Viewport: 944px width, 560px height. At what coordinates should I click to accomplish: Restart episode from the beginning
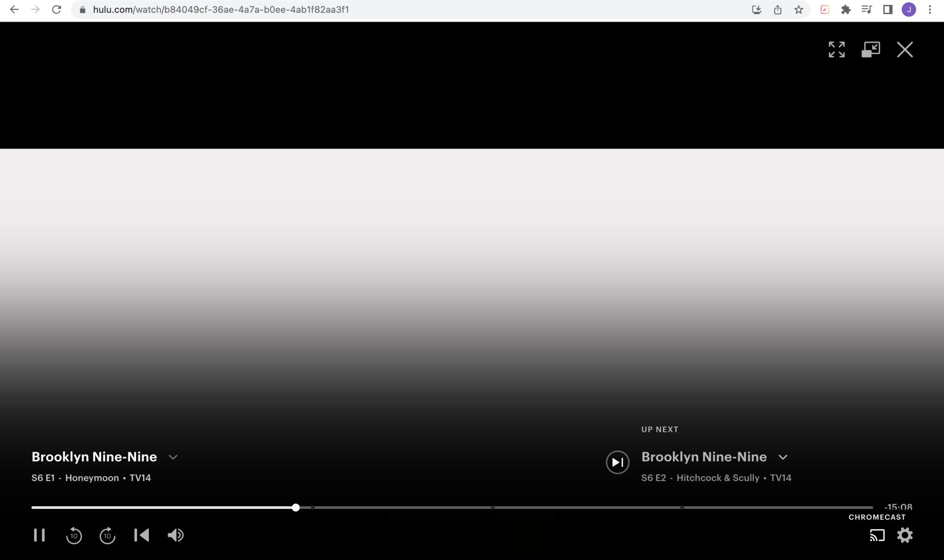(x=142, y=535)
